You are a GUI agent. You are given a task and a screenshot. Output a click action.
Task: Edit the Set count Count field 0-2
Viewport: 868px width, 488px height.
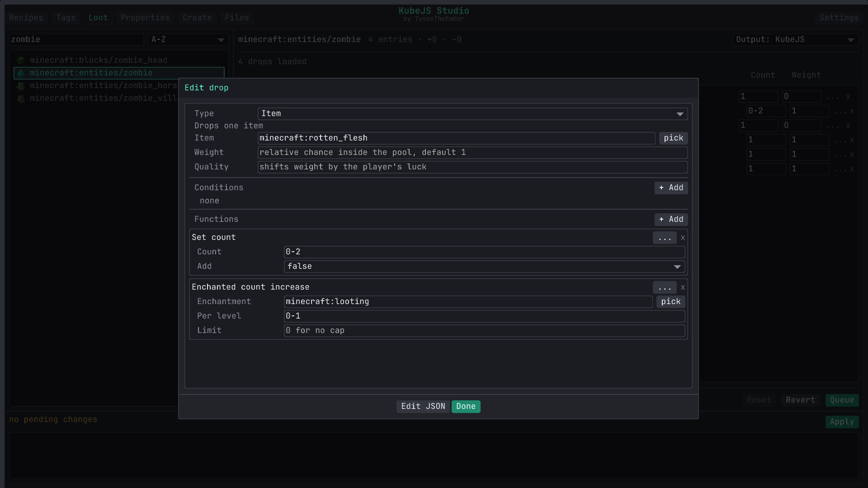[485, 252]
